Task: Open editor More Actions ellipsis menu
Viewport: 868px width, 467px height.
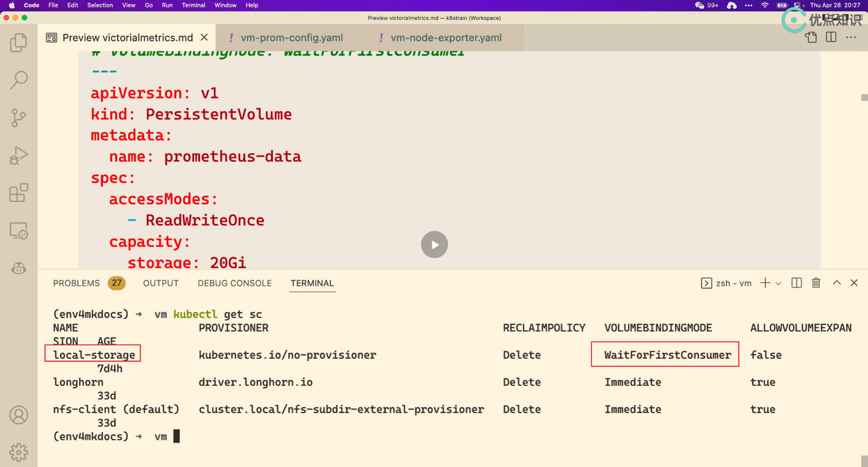Action: [851, 37]
